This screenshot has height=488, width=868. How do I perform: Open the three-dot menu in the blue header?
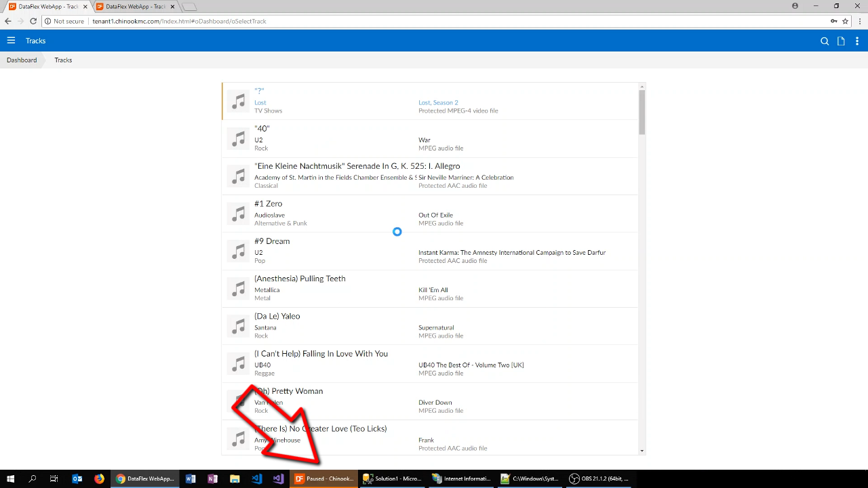click(x=857, y=41)
